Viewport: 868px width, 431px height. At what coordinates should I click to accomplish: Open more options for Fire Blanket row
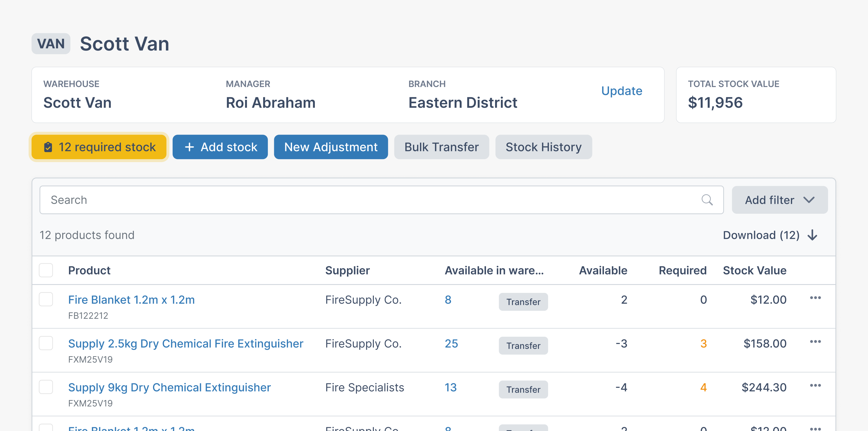(x=815, y=298)
